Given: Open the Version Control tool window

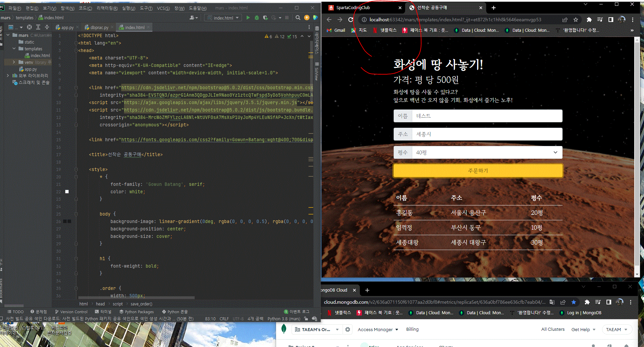Looking at the screenshot, I should tap(71, 312).
